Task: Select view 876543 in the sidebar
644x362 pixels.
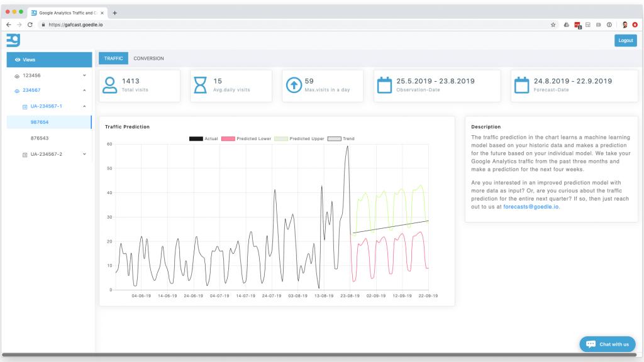Action: tap(40, 138)
